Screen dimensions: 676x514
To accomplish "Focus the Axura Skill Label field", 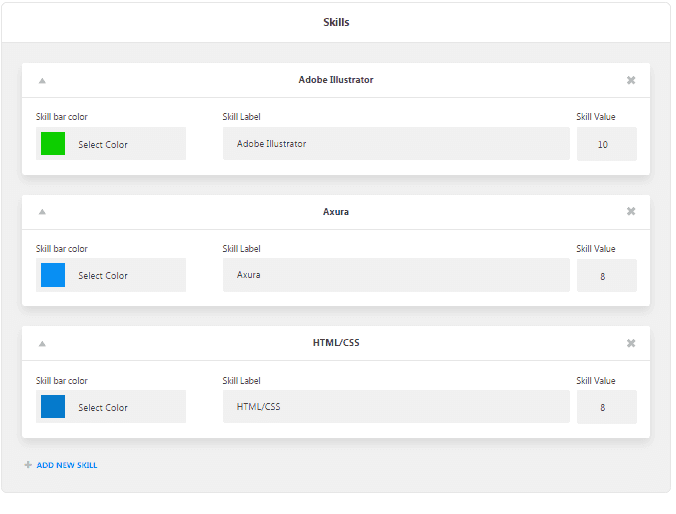I will (x=396, y=275).
